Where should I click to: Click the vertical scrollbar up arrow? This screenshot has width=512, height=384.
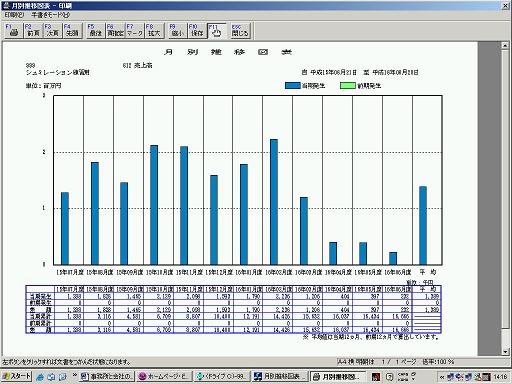click(x=506, y=46)
